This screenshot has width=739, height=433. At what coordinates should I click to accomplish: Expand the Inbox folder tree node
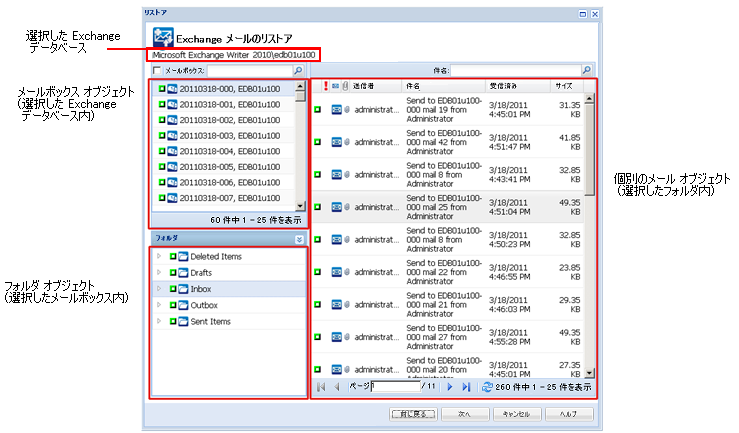159,289
